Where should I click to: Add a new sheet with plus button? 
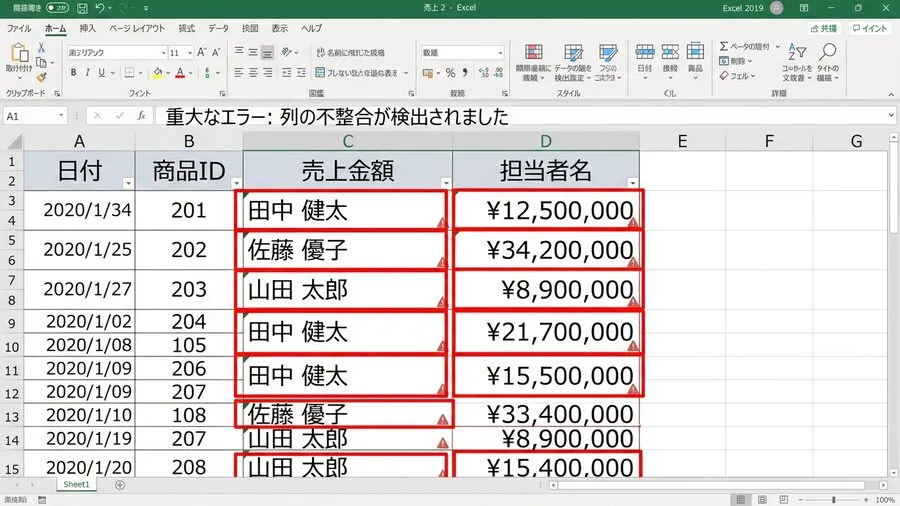click(x=119, y=485)
